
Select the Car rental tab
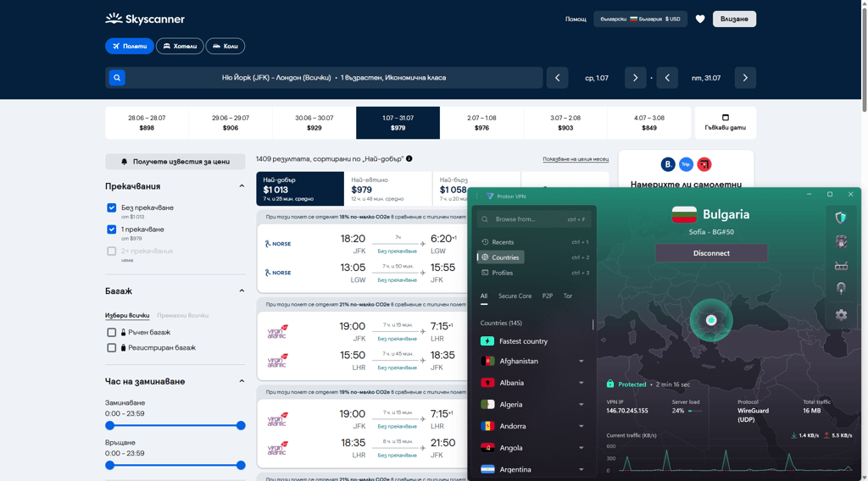[225, 46]
